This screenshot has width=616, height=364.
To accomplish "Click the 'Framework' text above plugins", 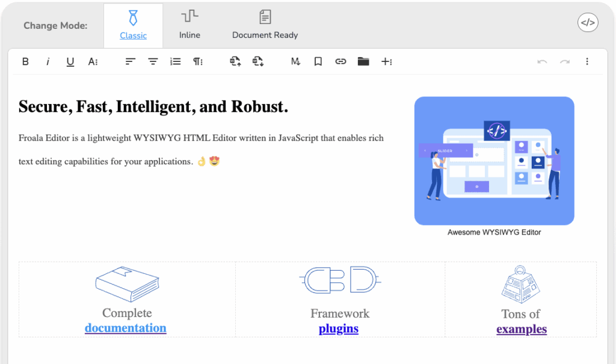I will click(340, 313).
